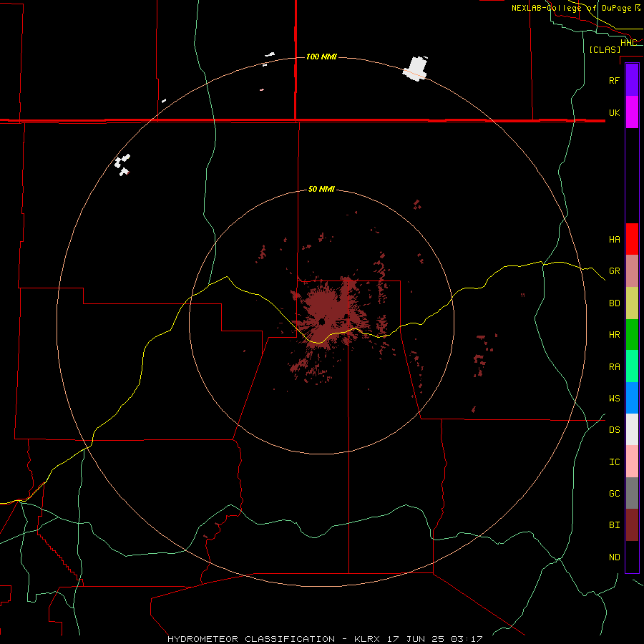The image size is (644, 644).
Task: Click the BD legend label
Action: point(614,303)
